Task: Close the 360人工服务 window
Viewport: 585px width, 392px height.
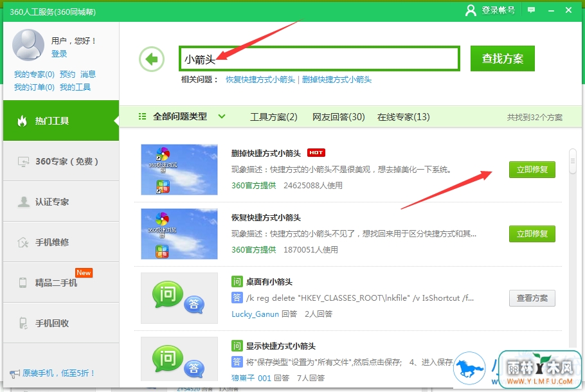Action: pos(568,10)
